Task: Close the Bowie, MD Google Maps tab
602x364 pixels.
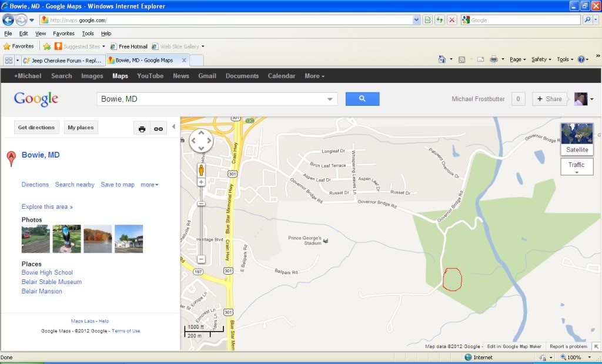Action: 184,61
